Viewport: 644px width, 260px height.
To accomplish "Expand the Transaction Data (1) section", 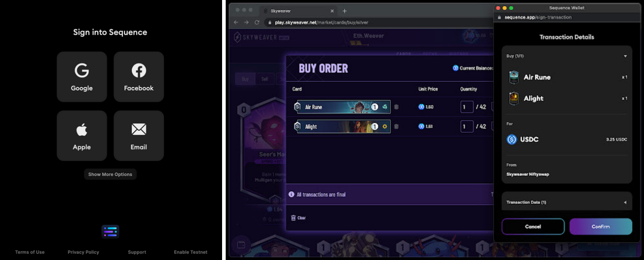I will pyautogui.click(x=625, y=202).
